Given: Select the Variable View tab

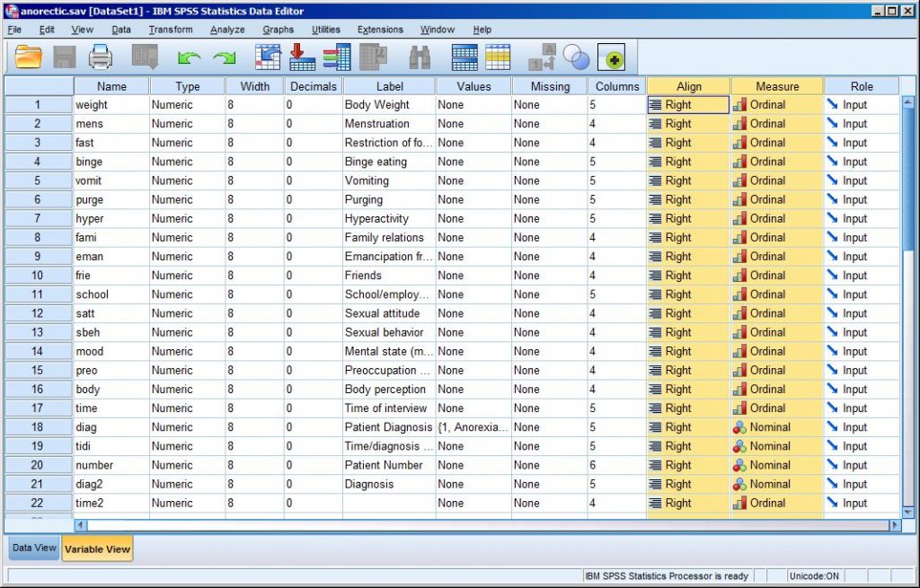Looking at the screenshot, I should 97,549.
